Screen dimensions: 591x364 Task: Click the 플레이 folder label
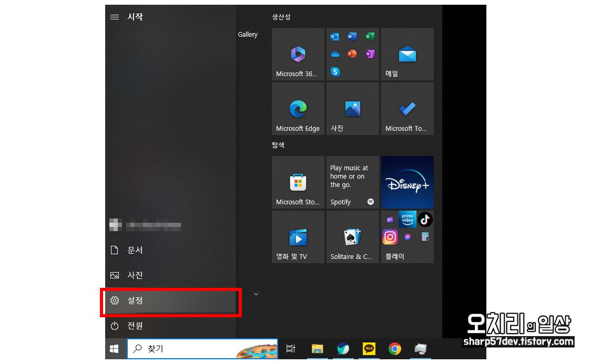395,256
